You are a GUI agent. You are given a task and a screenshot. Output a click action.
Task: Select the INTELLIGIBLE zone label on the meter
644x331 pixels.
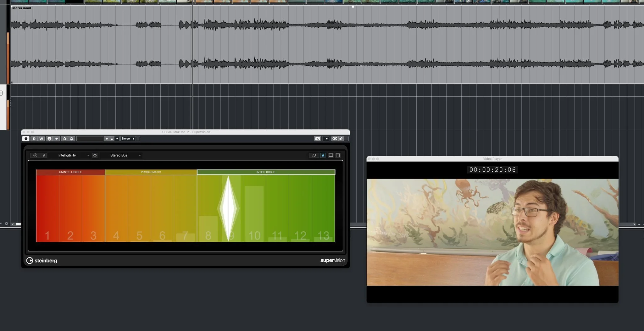coord(266,172)
